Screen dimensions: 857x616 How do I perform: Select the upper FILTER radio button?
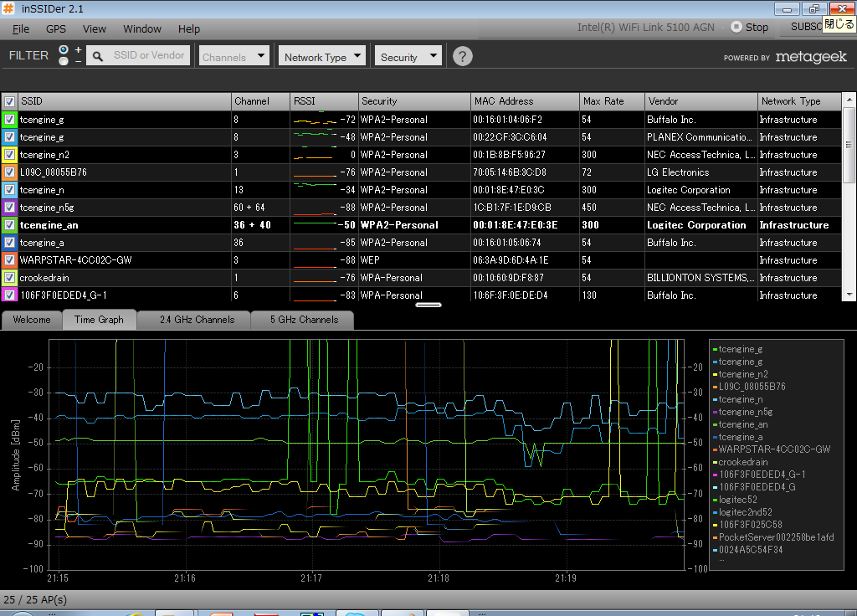click(x=64, y=50)
